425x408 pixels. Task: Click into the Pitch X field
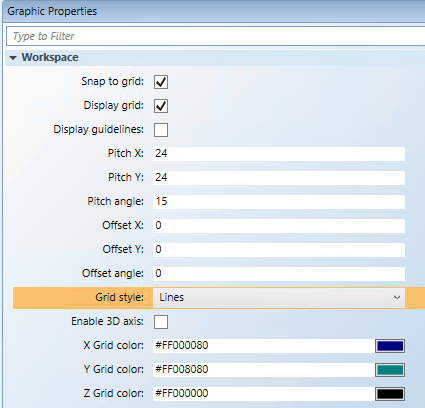[x=279, y=154]
